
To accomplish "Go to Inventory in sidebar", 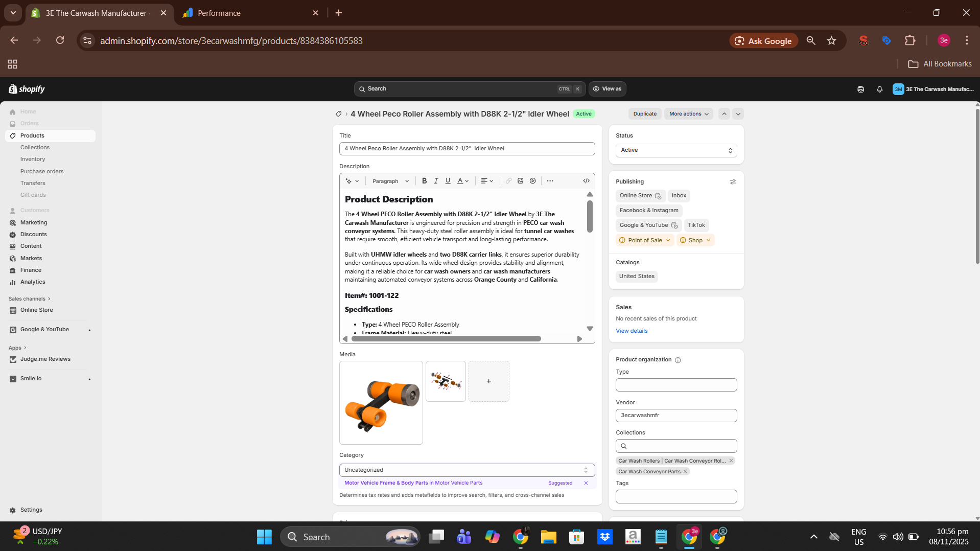I will pyautogui.click(x=33, y=159).
